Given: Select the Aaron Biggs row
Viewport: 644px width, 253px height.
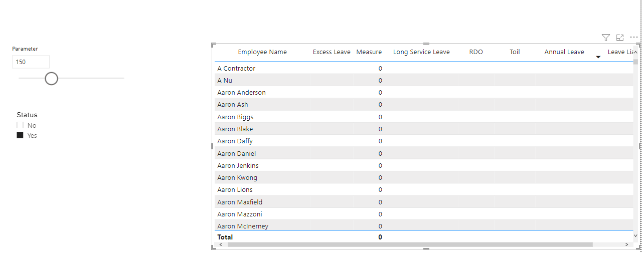Looking at the screenshot, I should (424, 117).
